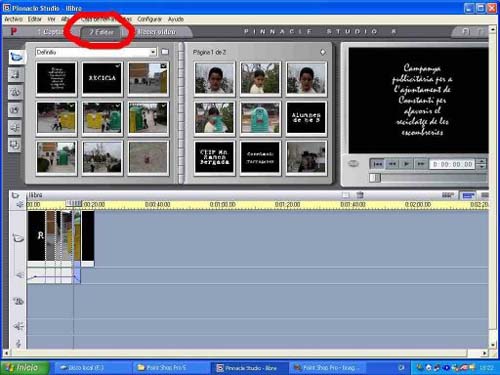
Task: Open the video toolbox icon above timeline
Action: coord(15,195)
